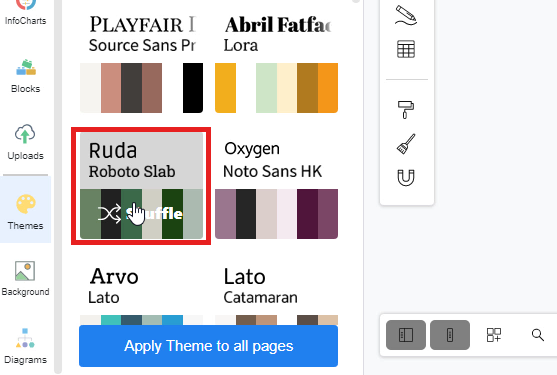This screenshot has width=557, height=375.
Task: Select the Themes sidebar tab
Action: click(25, 212)
